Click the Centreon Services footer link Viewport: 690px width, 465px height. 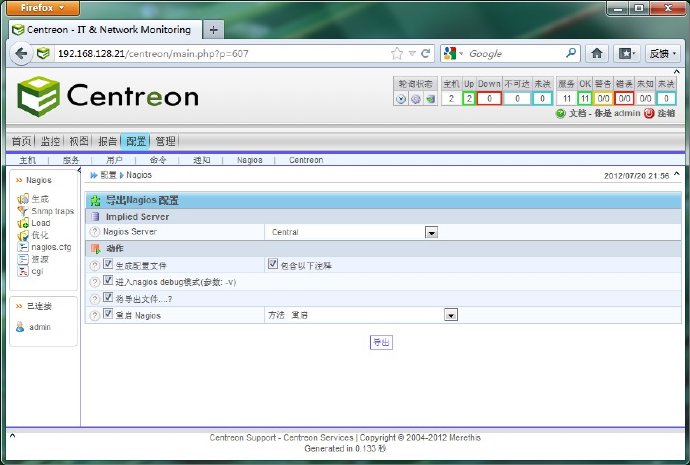pos(318,438)
